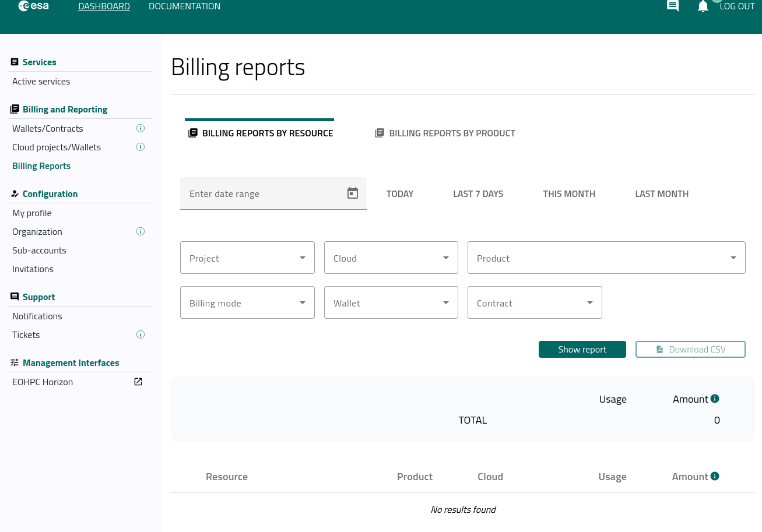This screenshot has height=532, width=762.
Task: Go to Sub-accounts in the sidebar
Action: (x=39, y=250)
